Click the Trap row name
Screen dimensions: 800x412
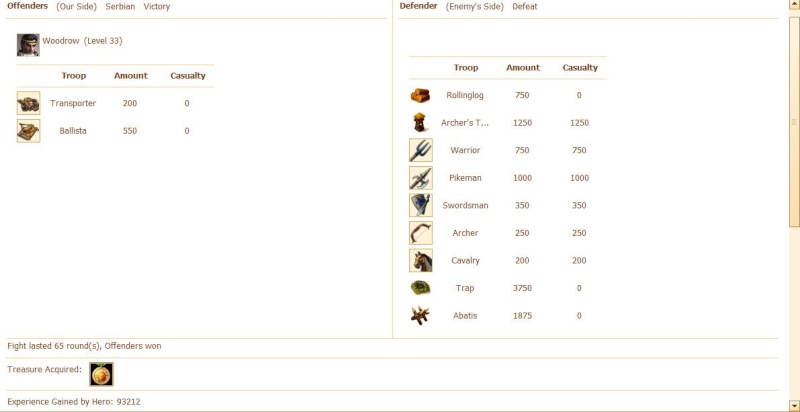coord(465,288)
